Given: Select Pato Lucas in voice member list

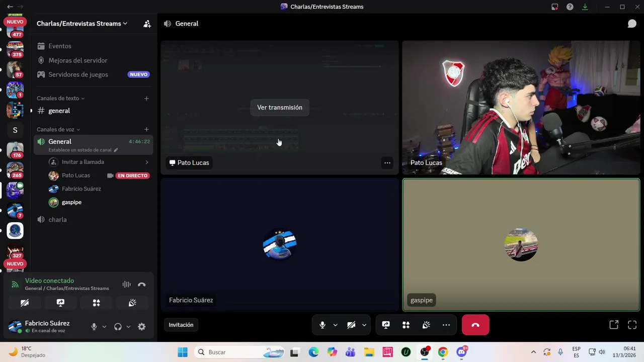Looking at the screenshot, I should (76, 175).
